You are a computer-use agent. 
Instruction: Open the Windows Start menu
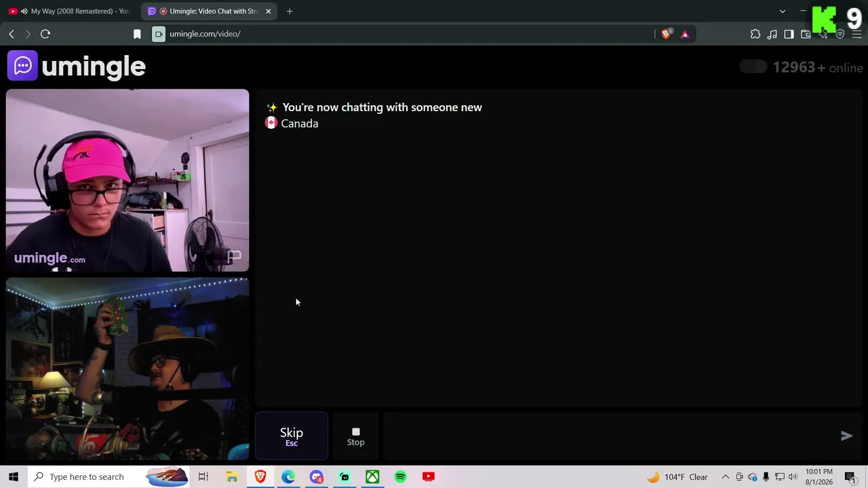coord(14,476)
